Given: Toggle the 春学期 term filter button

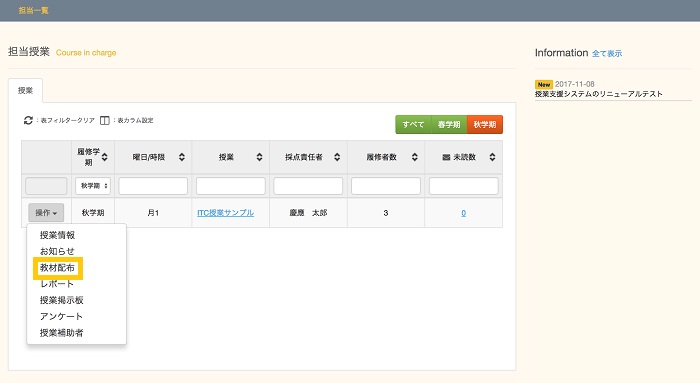Looking at the screenshot, I should tap(449, 125).
